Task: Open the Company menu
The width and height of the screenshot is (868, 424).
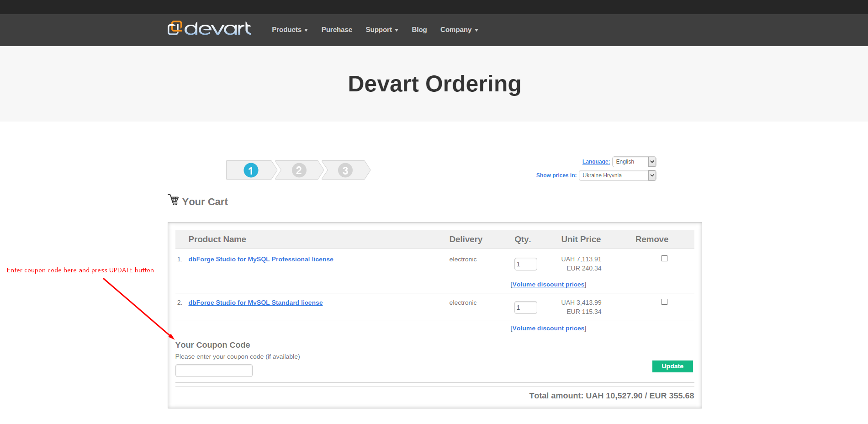Action: tap(459, 30)
